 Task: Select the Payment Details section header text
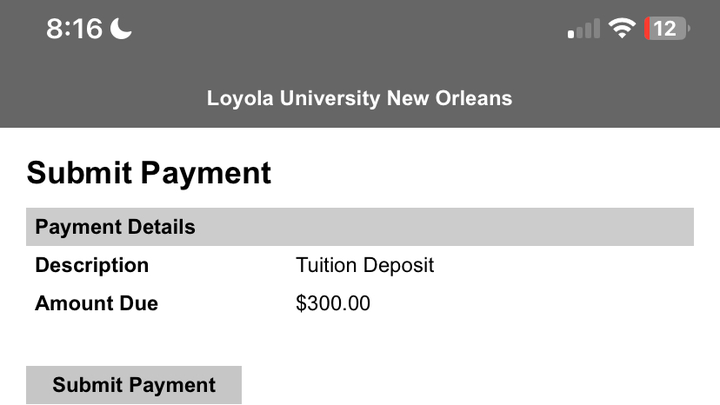click(x=115, y=227)
